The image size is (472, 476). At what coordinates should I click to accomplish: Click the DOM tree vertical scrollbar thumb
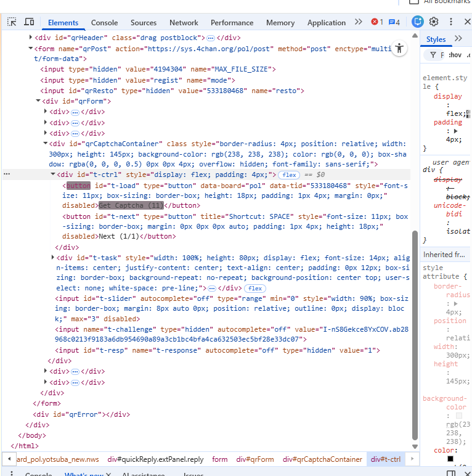(x=415, y=335)
